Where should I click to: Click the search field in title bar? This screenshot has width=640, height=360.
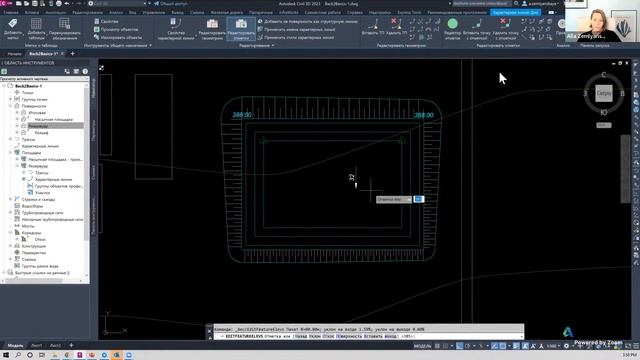coord(482,4)
